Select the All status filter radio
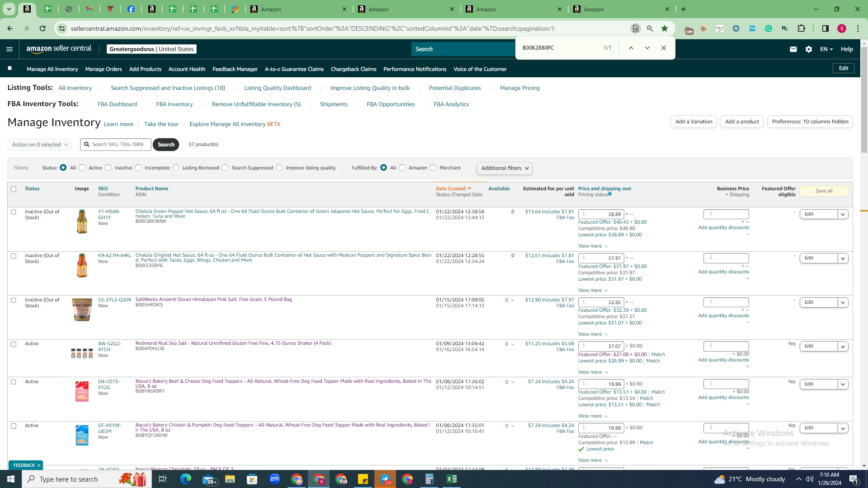 pyautogui.click(x=63, y=168)
